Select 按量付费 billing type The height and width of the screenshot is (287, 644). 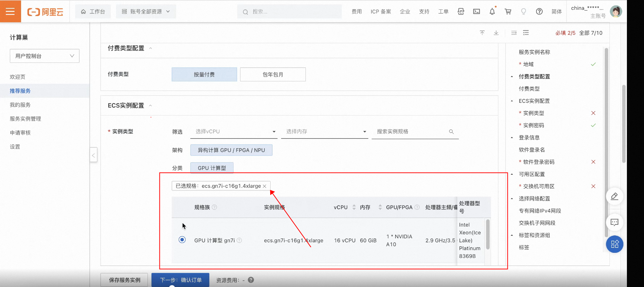point(204,74)
